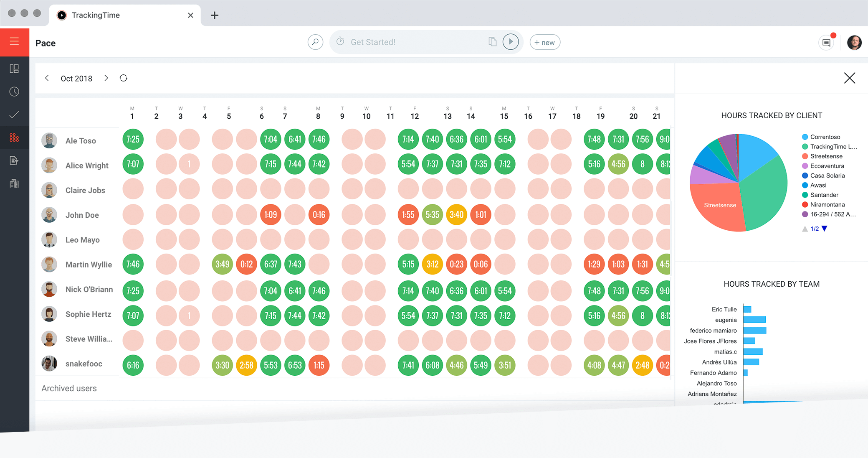Open the company building sidebar icon

[14, 183]
